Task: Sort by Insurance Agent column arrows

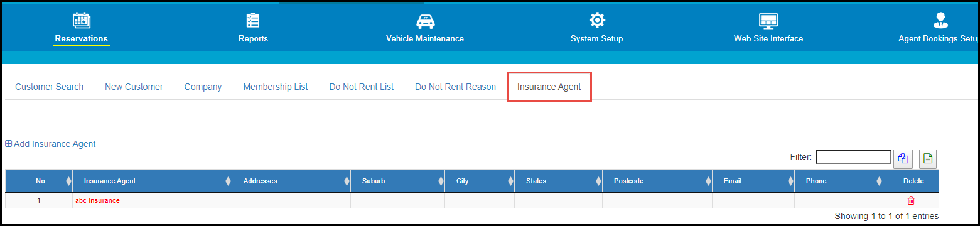Action: coord(228,181)
